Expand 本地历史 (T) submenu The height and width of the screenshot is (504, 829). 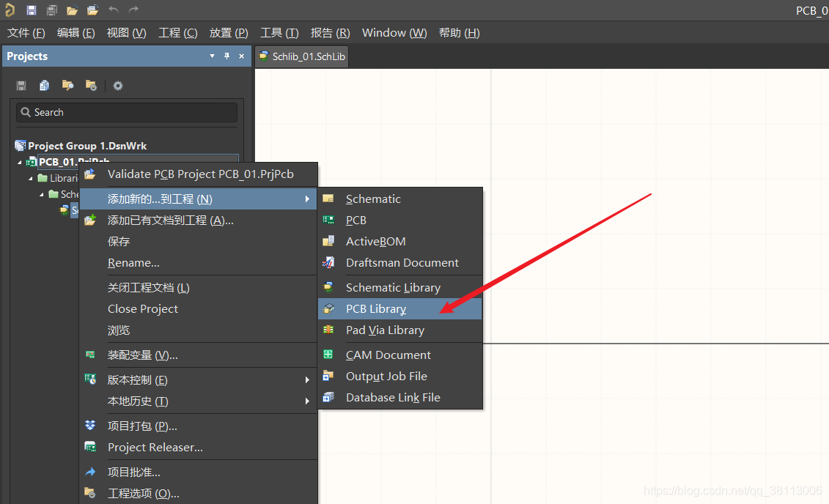pyautogui.click(x=199, y=401)
